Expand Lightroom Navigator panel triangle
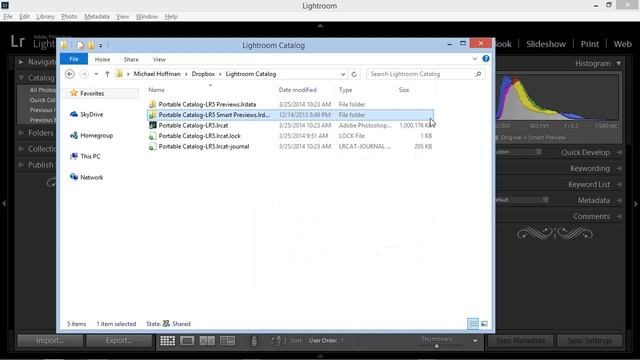 point(20,62)
